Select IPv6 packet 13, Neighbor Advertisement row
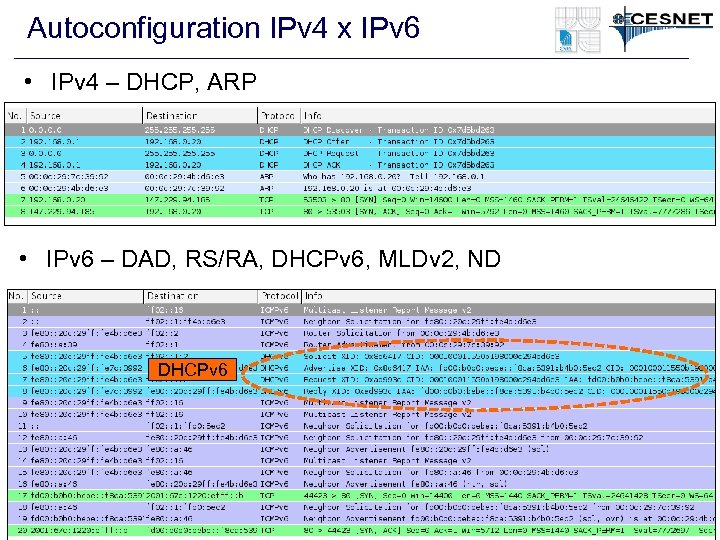This screenshot has height=540, width=720. tap(361, 449)
